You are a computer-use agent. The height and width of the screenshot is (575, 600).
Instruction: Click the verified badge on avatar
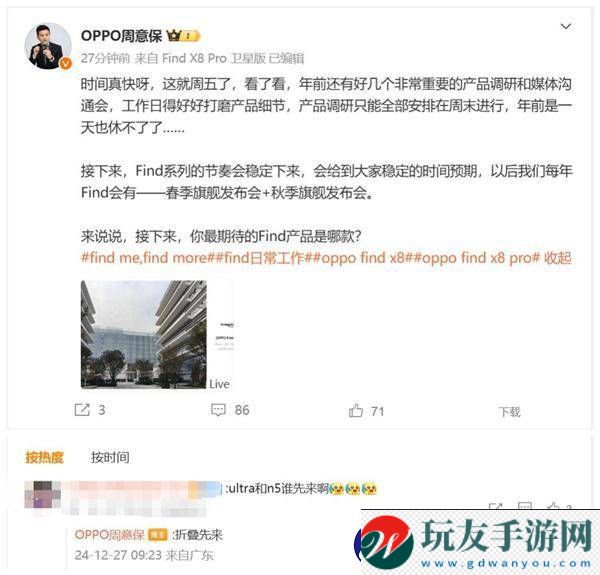click(66, 64)
